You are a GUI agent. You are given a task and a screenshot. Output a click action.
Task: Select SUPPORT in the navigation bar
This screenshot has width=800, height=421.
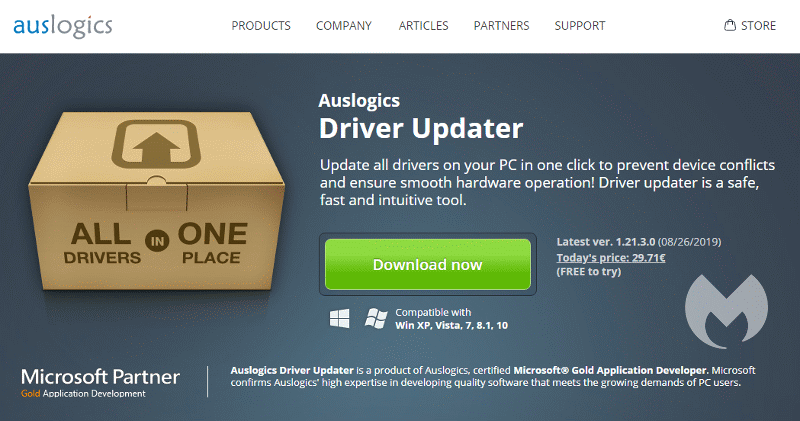(x=580, y=26)
